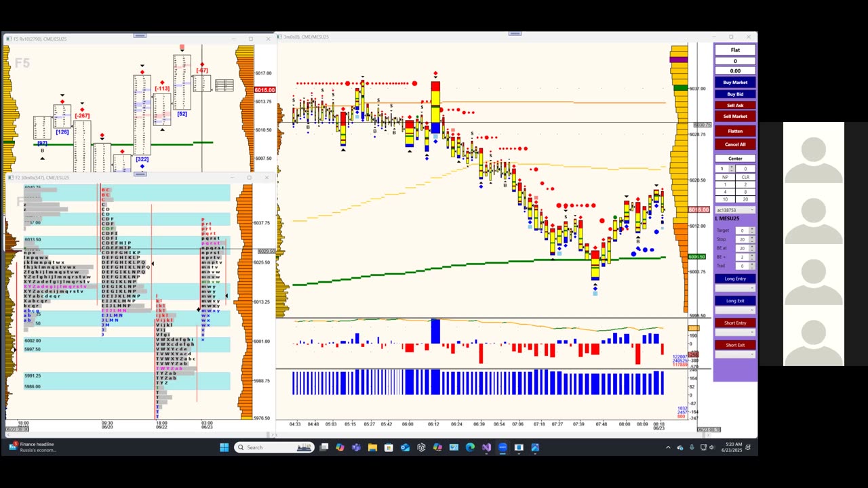Screen dimensions: 868x488
Task: Open dropdown below Long Entry
Action: click(x=735, y=288)
